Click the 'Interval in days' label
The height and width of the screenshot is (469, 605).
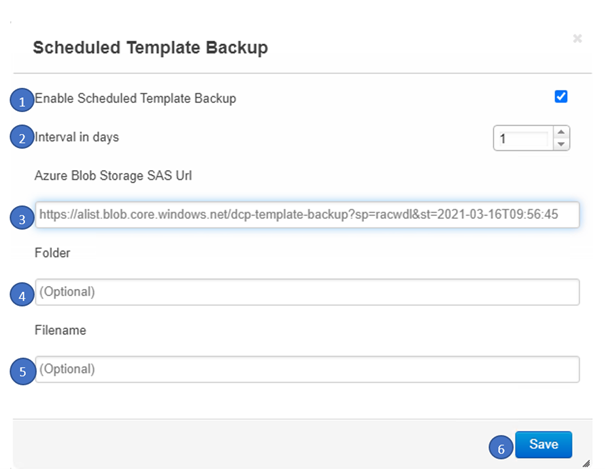click(77, 137)
